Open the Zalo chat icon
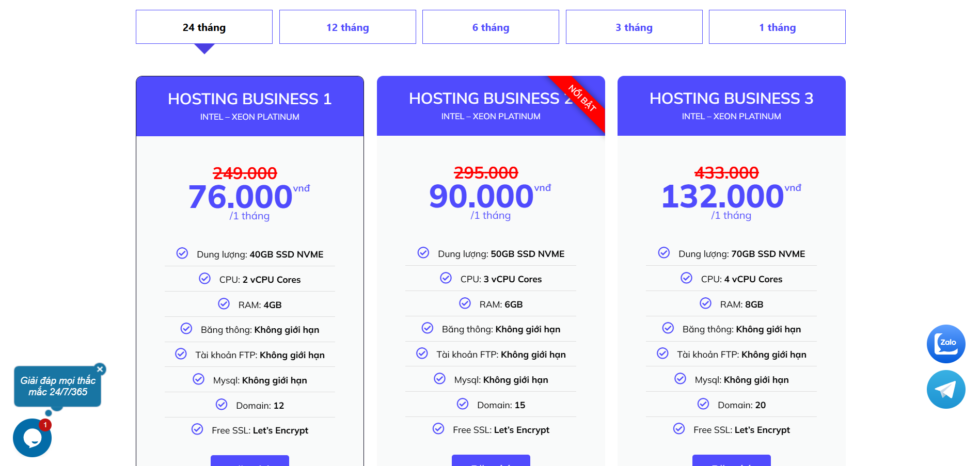The width and height of the screenshot is (980, 466). 945,344
